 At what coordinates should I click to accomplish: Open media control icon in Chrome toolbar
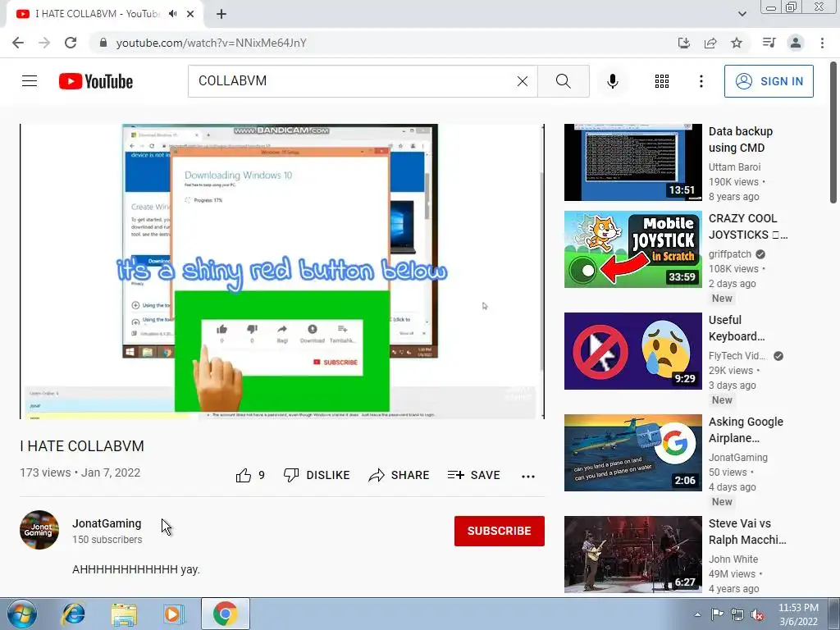769,43
